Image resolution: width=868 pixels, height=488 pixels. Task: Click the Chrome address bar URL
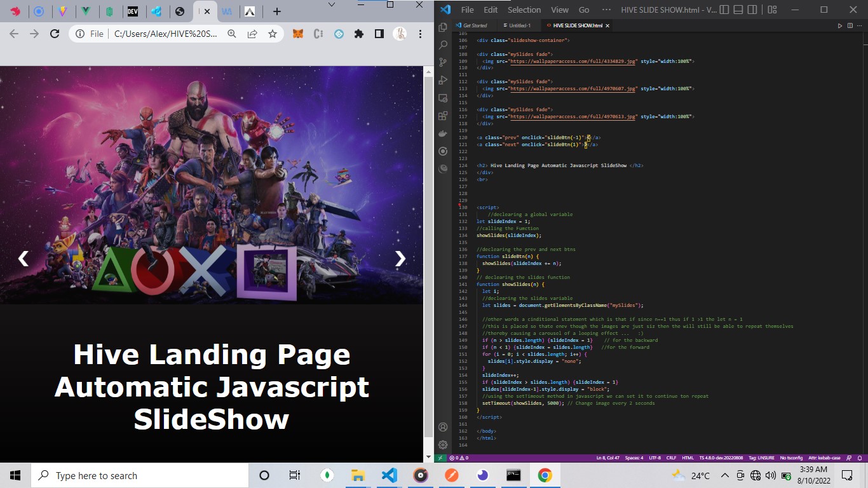point(165,34)
